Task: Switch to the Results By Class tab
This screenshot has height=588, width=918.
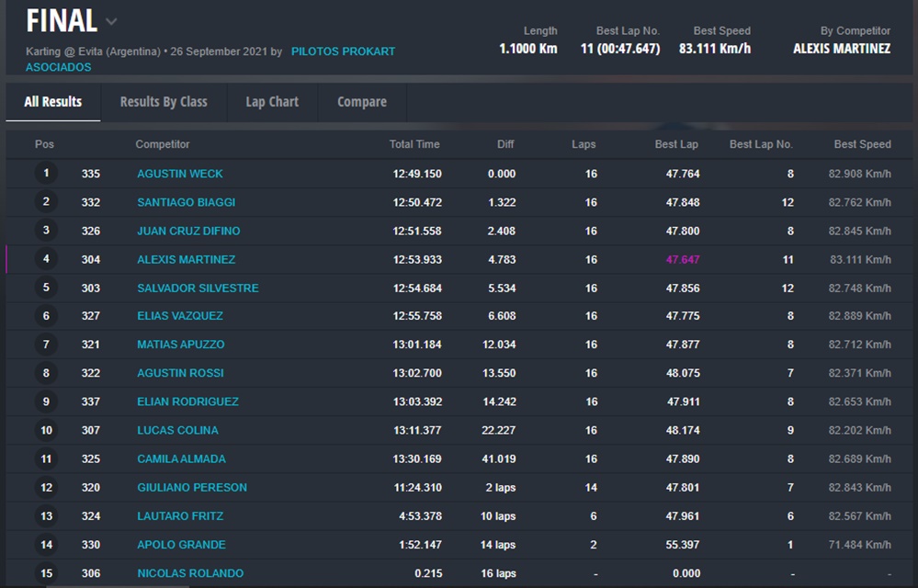Action: [164, 102]
